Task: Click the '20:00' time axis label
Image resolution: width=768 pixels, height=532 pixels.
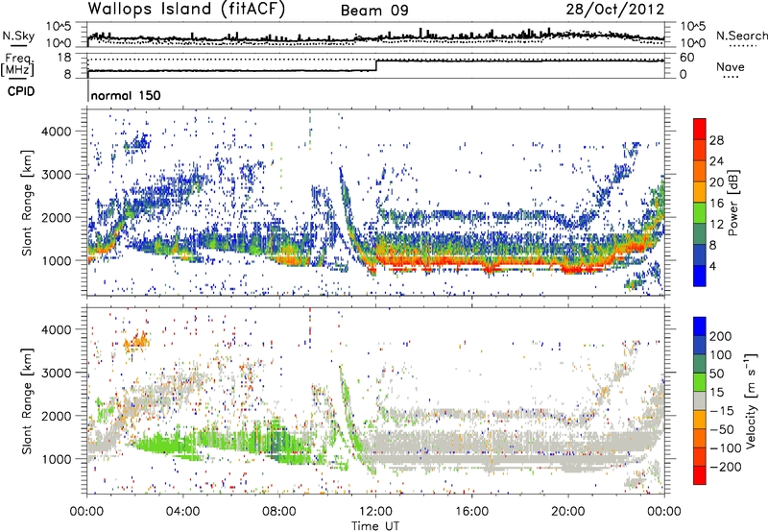Action: pyautogui.click(x=568, y=511)
